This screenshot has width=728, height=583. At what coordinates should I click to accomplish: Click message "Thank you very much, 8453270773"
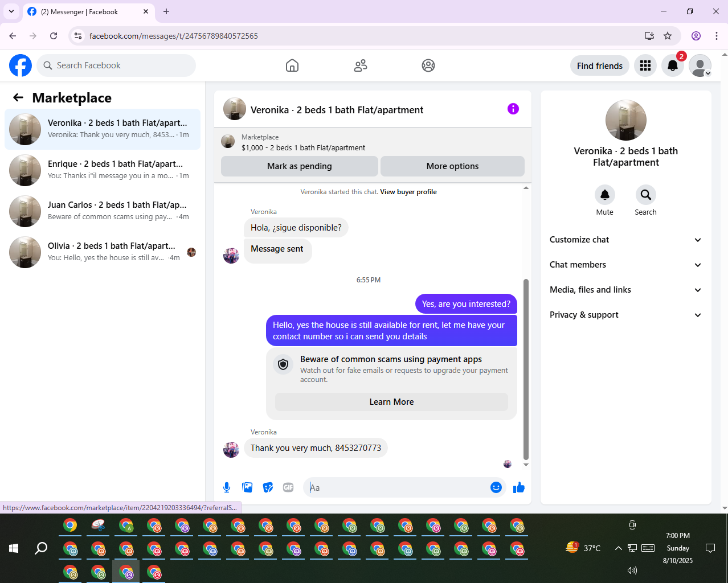point(316,448)
